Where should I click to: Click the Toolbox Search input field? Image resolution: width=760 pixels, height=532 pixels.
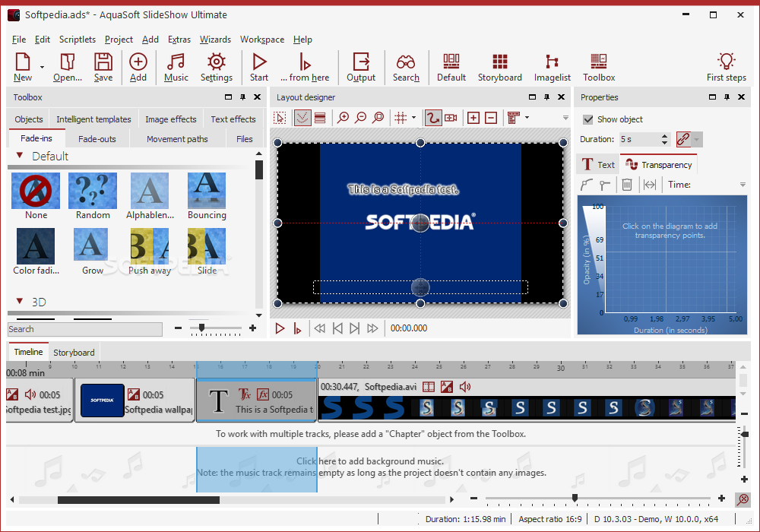pos(85,329)
